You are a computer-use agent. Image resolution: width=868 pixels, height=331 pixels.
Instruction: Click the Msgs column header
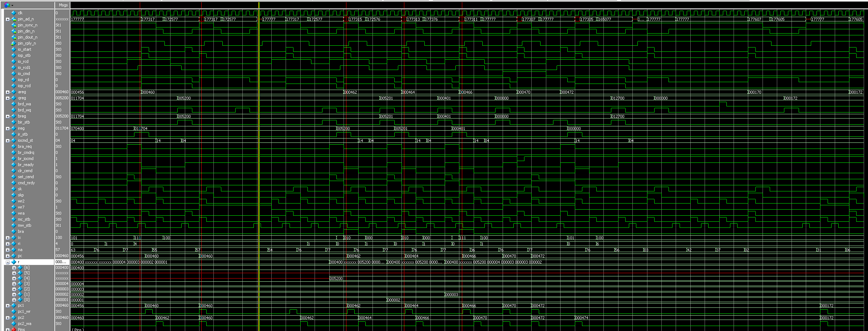point(63,5)
